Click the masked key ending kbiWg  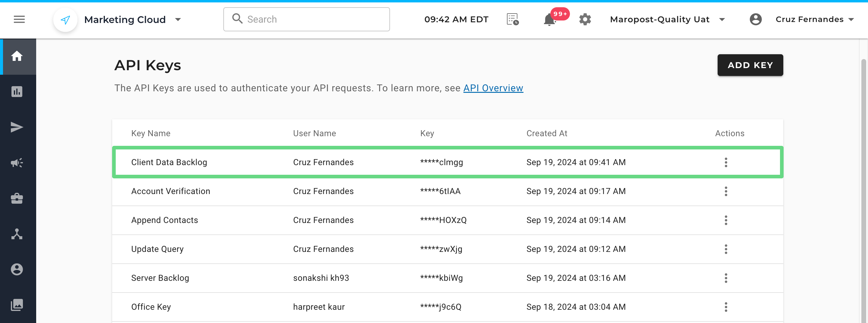442,278
